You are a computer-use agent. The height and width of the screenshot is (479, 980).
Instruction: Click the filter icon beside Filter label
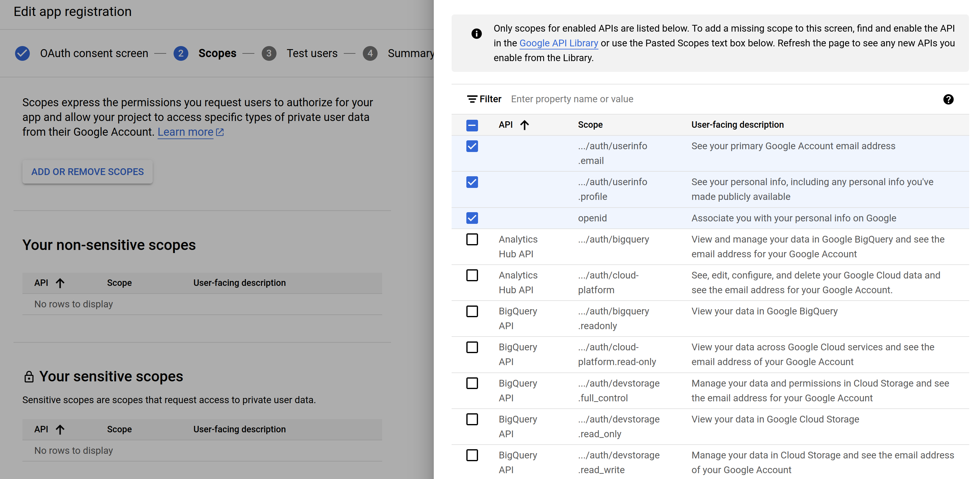tap(472, 99)
